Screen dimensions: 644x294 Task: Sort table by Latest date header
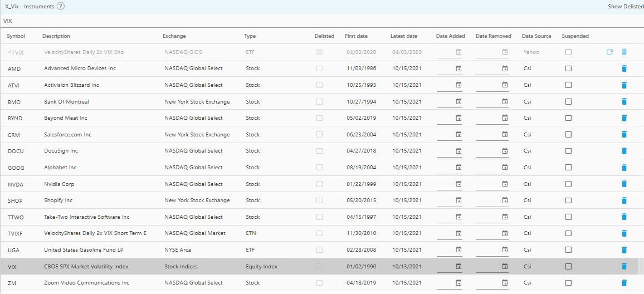pos(403,36)
